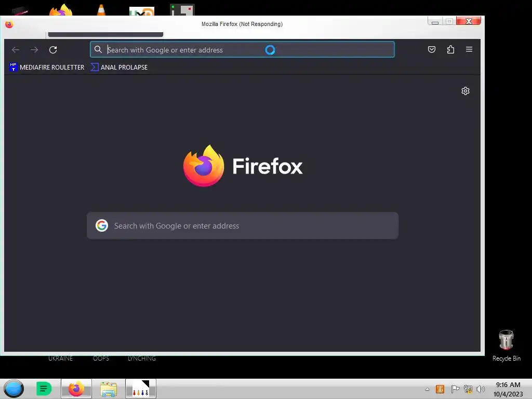Open the Save to Pocket button
Screen dimensions: 532x399
point(432,49)
